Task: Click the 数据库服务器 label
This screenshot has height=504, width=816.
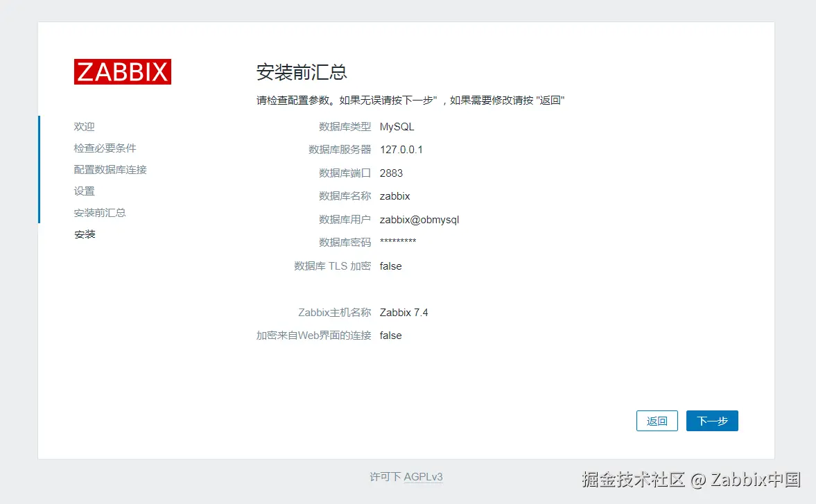Action: [340, 150]
